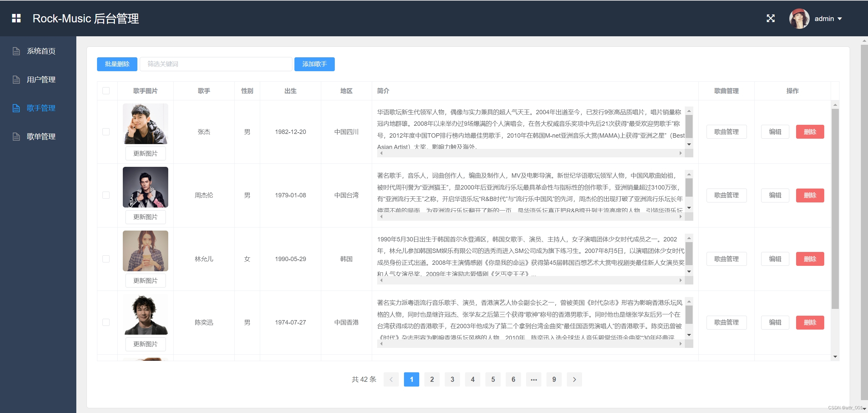Viewport: 868px width, 413px height.
Task: Select the 歌手管理 sidebar icon
Action: point(16,108)
